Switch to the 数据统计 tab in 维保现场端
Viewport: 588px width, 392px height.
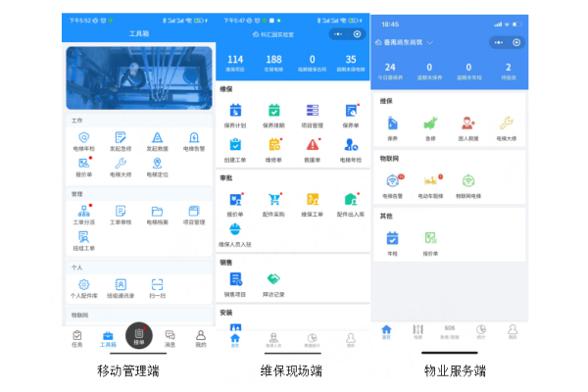(312, 340)
